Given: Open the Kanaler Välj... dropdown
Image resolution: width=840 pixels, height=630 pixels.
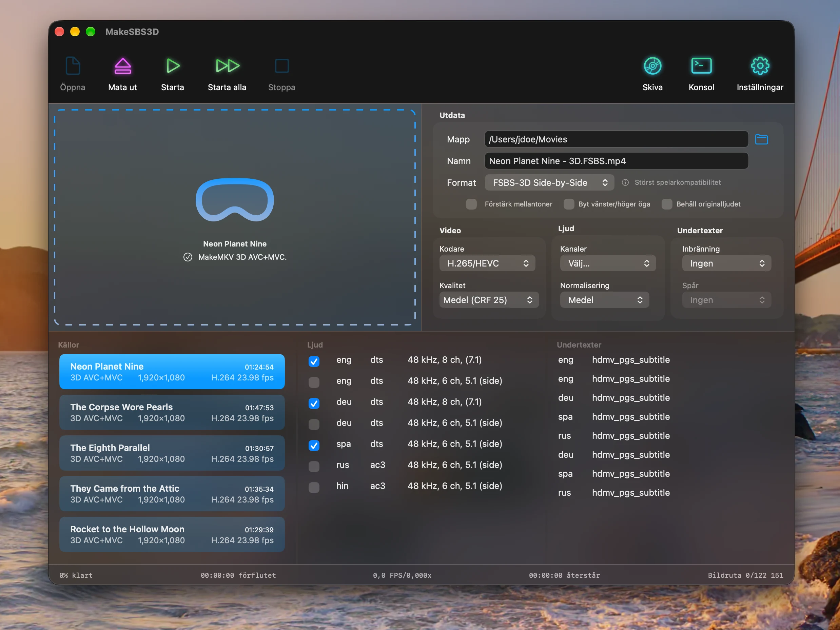Looking at the screenshot, I should (x=608, y=263).
